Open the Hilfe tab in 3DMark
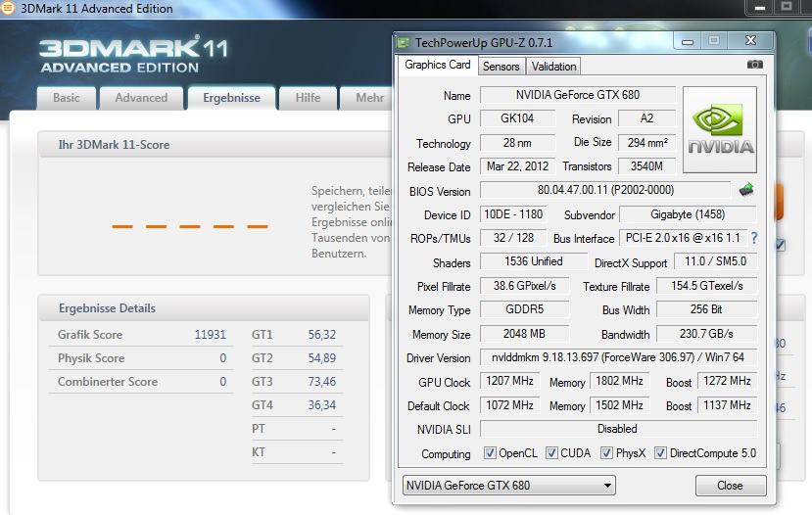The height and width of the screenshot is (515, 812). click(x=308, y=98)
